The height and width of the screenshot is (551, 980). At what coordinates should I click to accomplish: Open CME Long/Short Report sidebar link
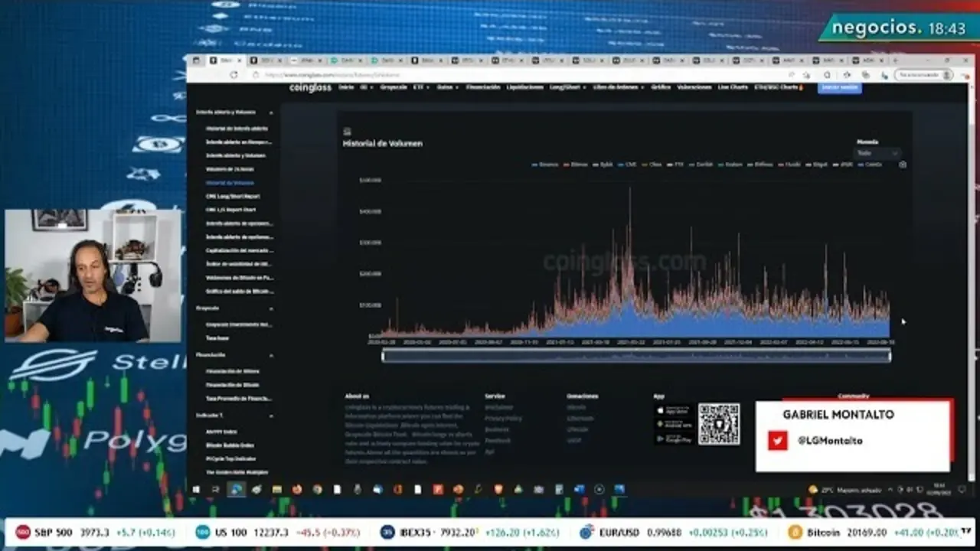tap(233, 196)
